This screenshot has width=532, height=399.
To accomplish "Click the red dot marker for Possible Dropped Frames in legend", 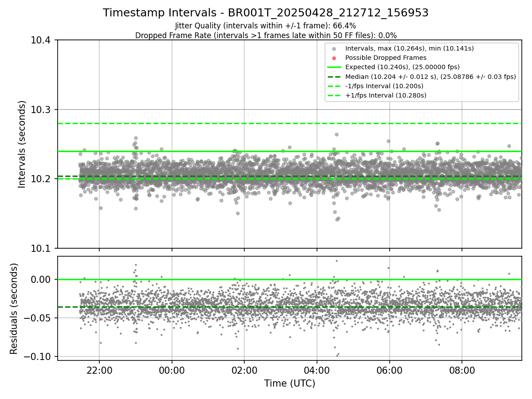I will (334, 58).
